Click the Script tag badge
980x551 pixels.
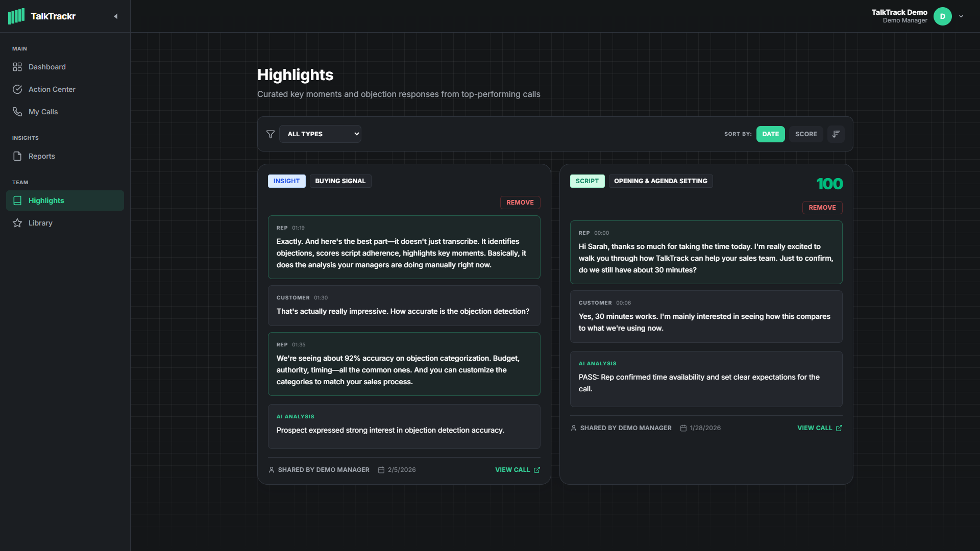(587, 181)
